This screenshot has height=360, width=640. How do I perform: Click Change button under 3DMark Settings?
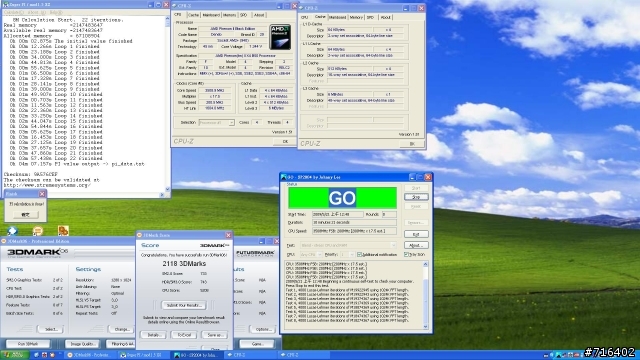[121, 329]
